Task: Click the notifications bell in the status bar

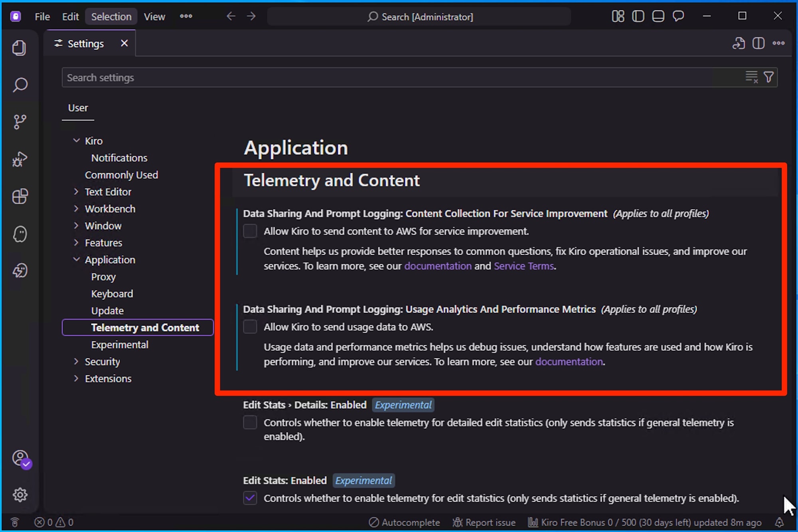Action: pos(779,522)
